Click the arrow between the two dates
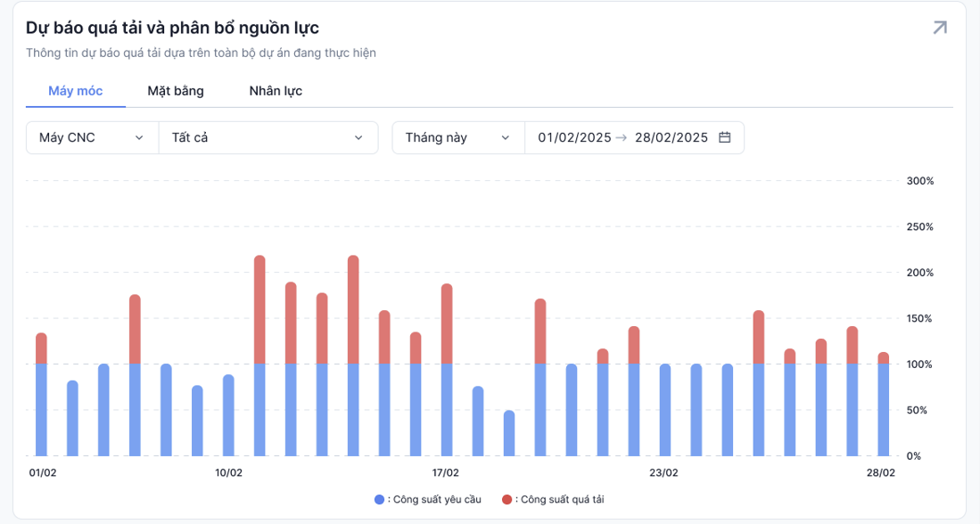The height and width of the screenshot is (524, 980). [622, 137]
